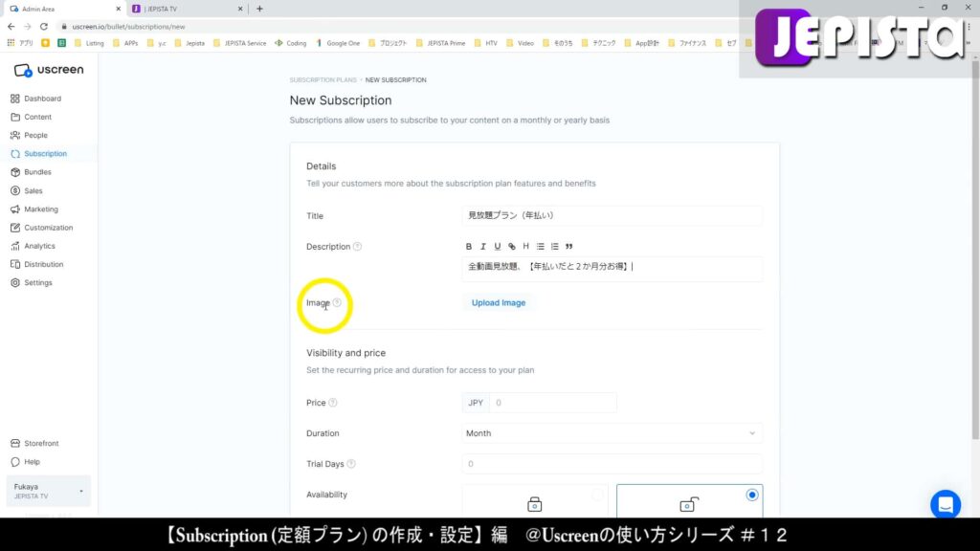
Task: Open Content section in the sidebar
Action: 32,117
